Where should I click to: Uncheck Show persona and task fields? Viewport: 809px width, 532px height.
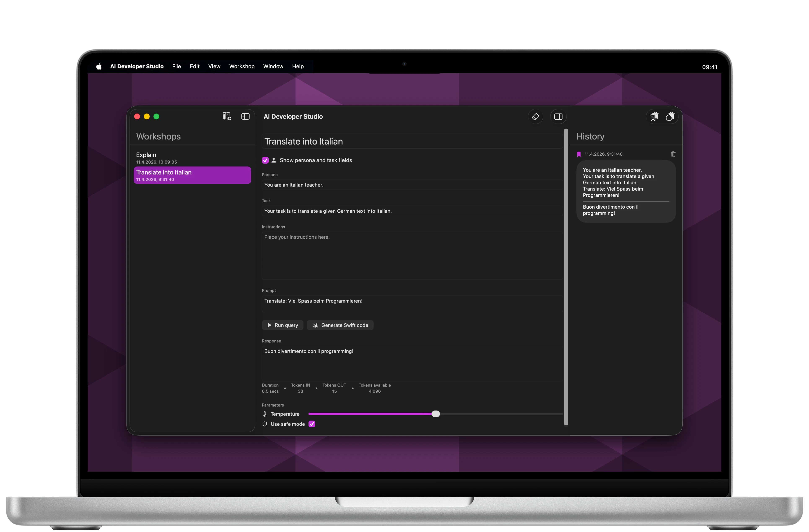pyautogui.click(x=265, y=160)
